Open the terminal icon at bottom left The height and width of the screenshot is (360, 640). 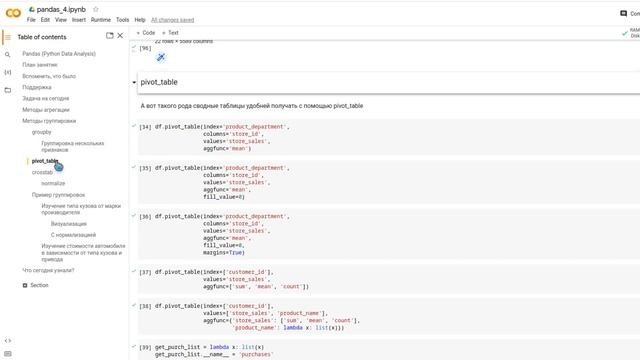(x=8, y=354)
